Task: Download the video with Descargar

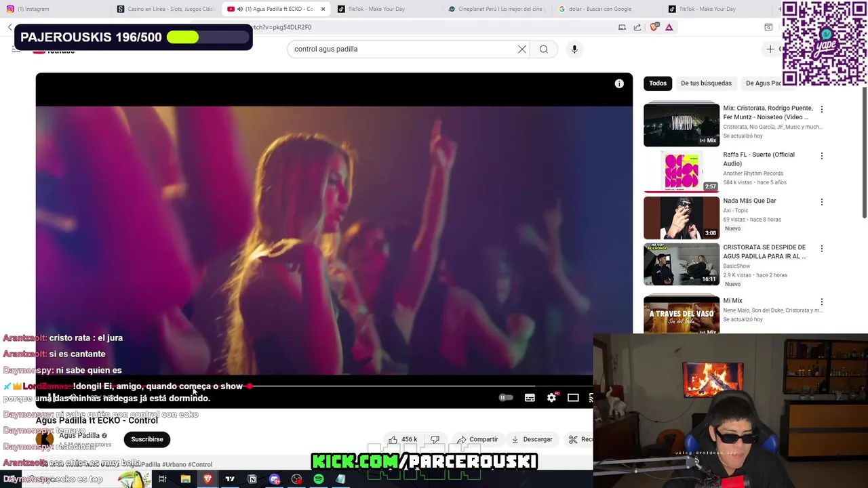Action: (532, 439)
